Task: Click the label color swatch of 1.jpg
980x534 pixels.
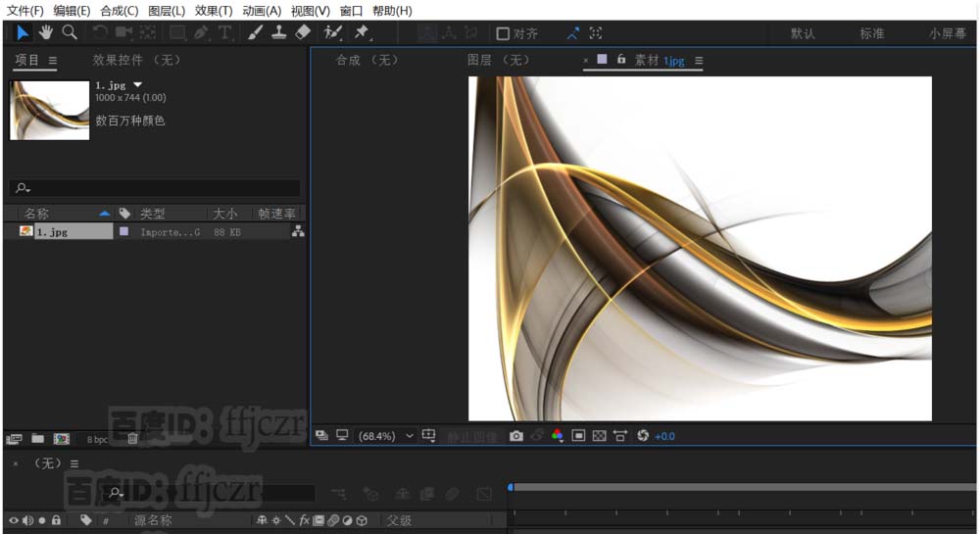Action: click(124, 231)
